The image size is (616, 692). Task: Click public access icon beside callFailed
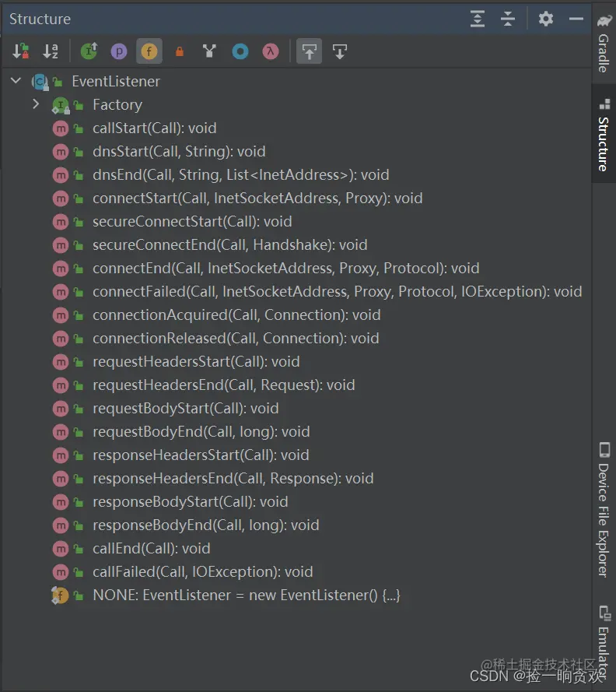pyautogui.click(x=79, y=572)
